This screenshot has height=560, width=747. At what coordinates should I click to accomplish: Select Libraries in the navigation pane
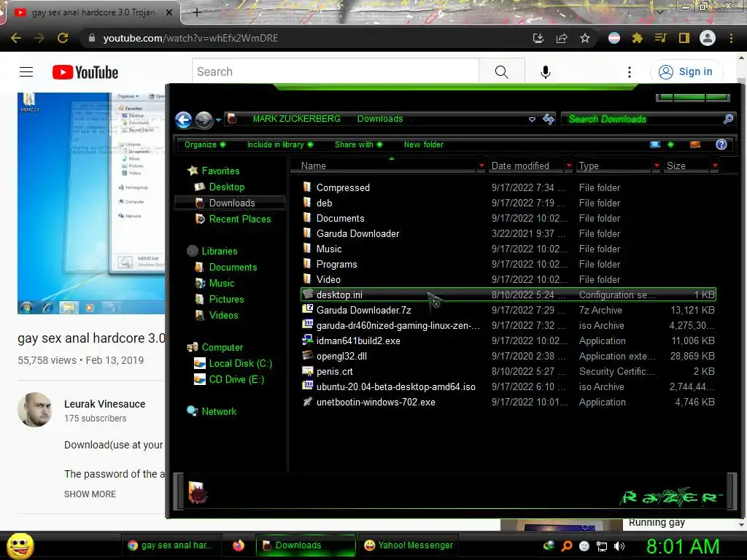click(219, 251)
